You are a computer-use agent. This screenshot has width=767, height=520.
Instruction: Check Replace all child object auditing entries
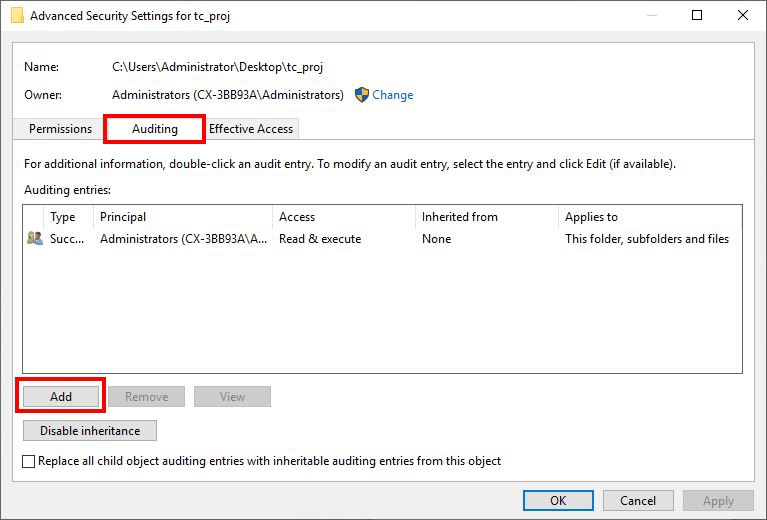pyautogui.click(x=28, y=461)
